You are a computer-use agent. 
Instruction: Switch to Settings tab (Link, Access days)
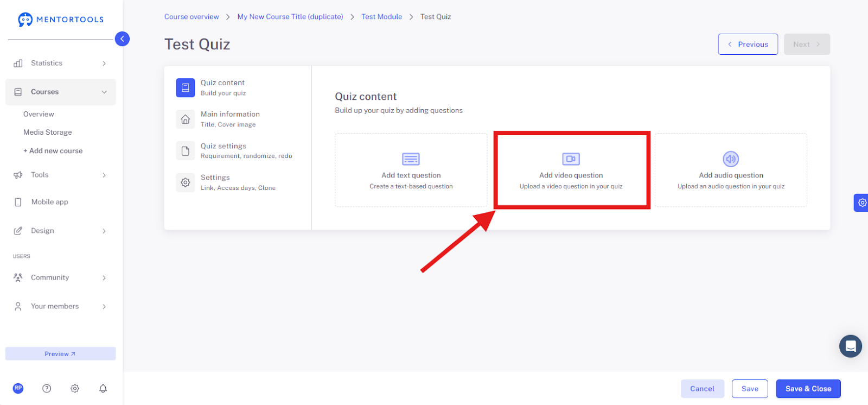238,182
